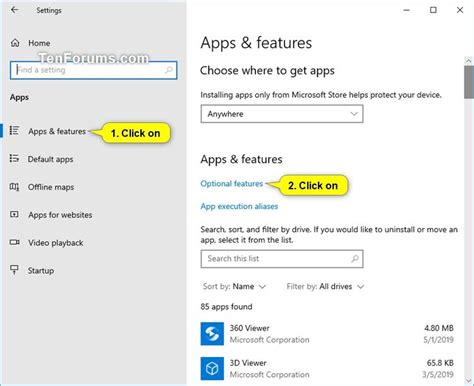The width and height of the screenshot is (474, 386).
Task: Click the 4.80 MB size value
Action: click(x=439, y=328)
